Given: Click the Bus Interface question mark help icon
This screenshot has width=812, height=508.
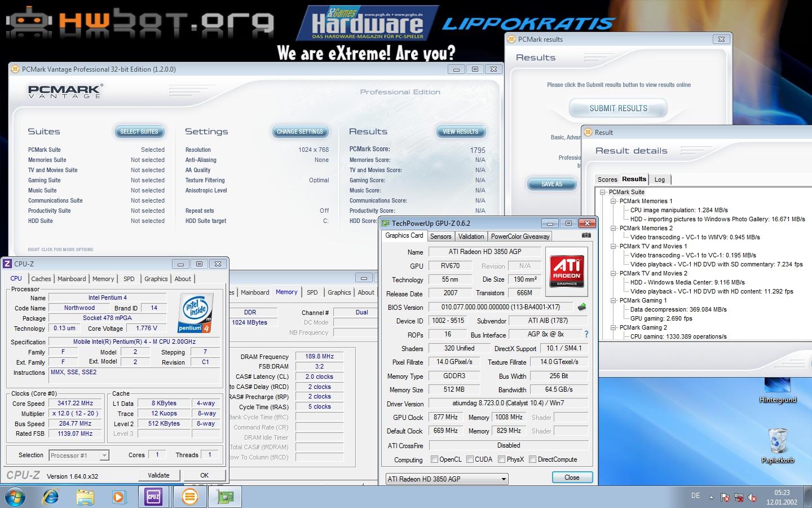Looking at the screenshot, I should [586, 334].
